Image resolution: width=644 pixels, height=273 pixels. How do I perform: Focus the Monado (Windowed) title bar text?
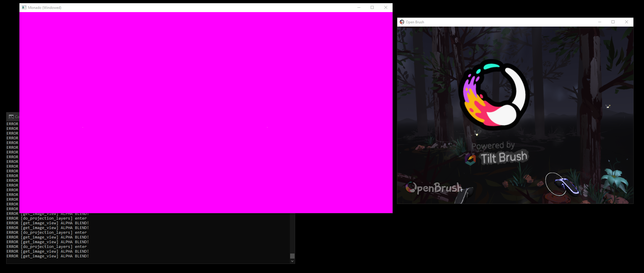point(45,7)
